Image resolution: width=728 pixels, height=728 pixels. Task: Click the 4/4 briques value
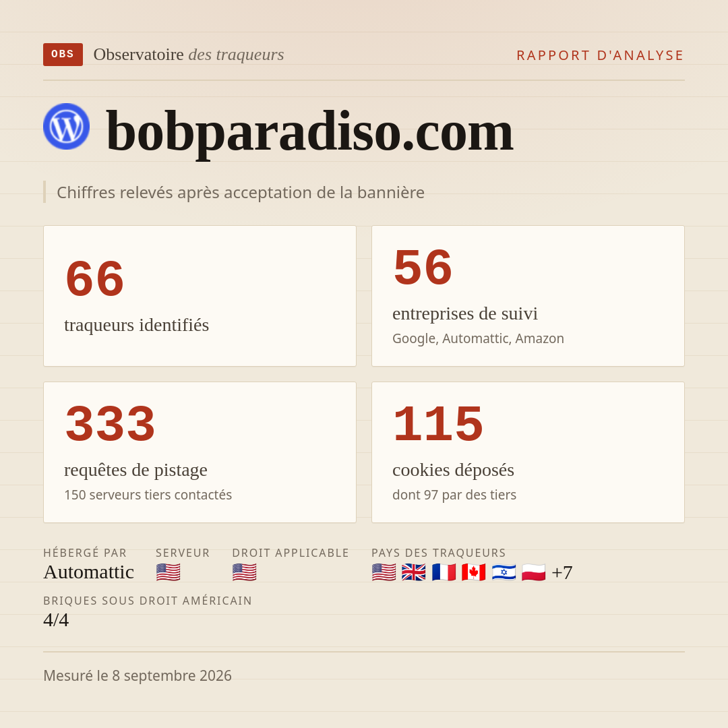[56, 620]
